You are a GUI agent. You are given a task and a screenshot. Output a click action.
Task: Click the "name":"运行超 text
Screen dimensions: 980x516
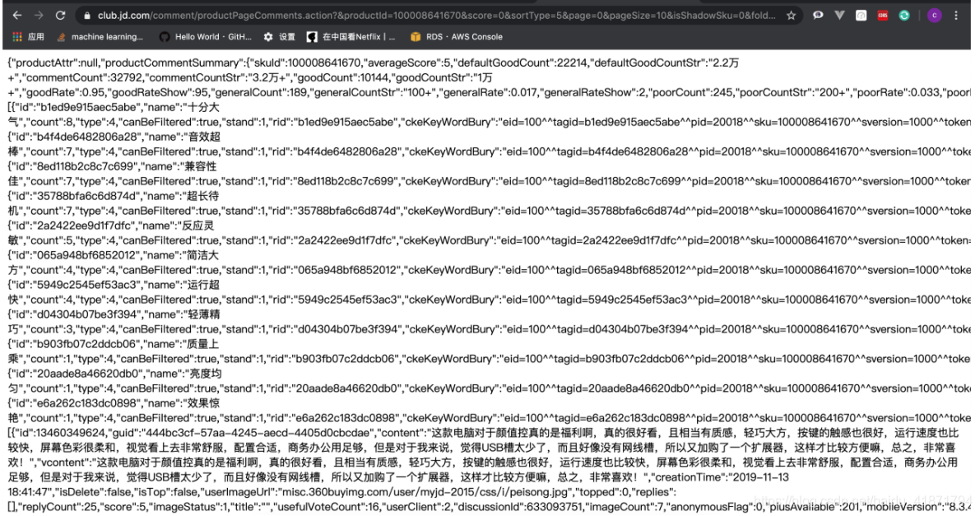[183, 285]
